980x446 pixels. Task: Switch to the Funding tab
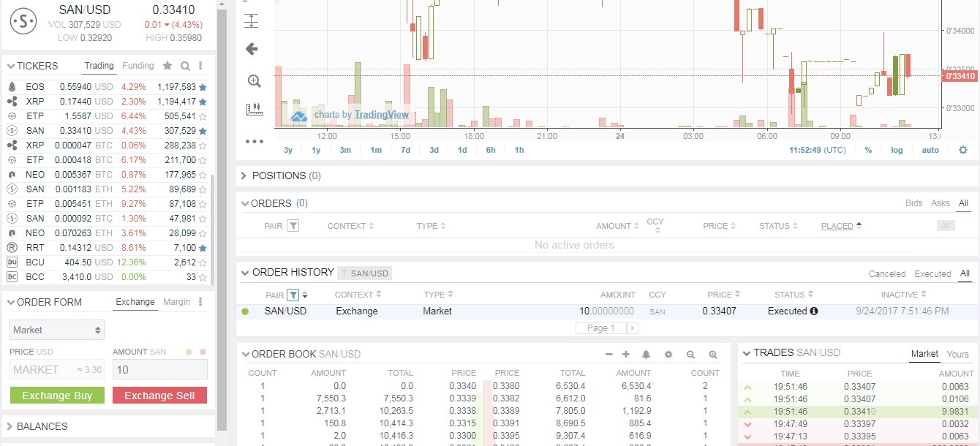pyautogui.click(x=137, y=66)
